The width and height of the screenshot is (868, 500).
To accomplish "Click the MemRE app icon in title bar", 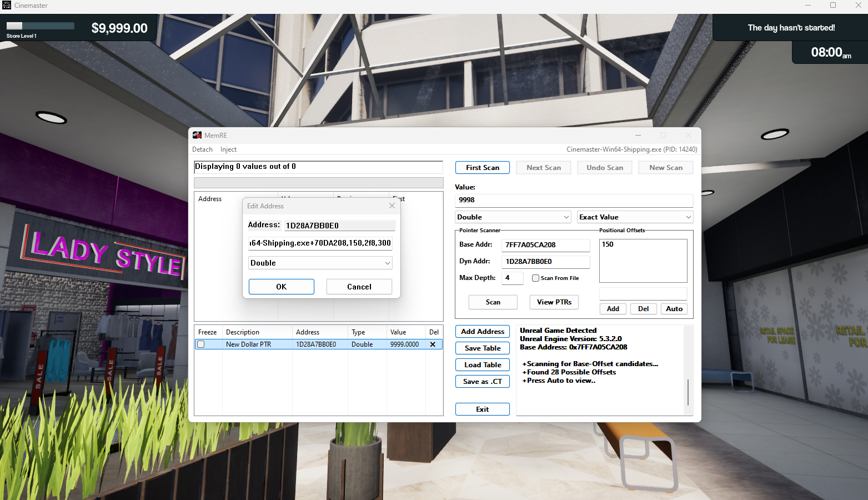I will coord(197,135).
